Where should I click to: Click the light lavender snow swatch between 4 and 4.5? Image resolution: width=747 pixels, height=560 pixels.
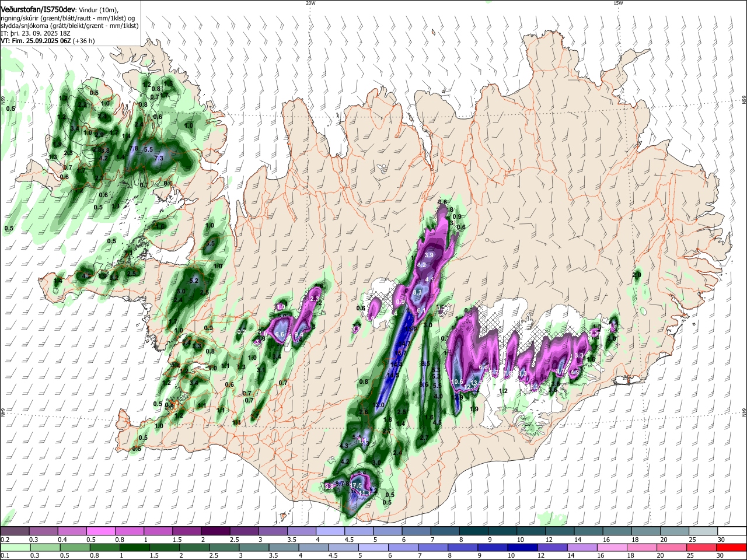coord(330,531)
